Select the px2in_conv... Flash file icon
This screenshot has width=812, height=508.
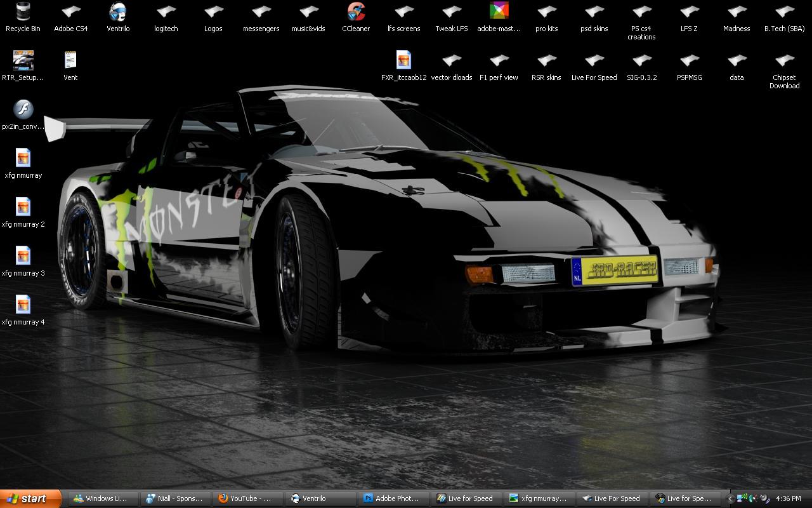[x=23, y=115]
